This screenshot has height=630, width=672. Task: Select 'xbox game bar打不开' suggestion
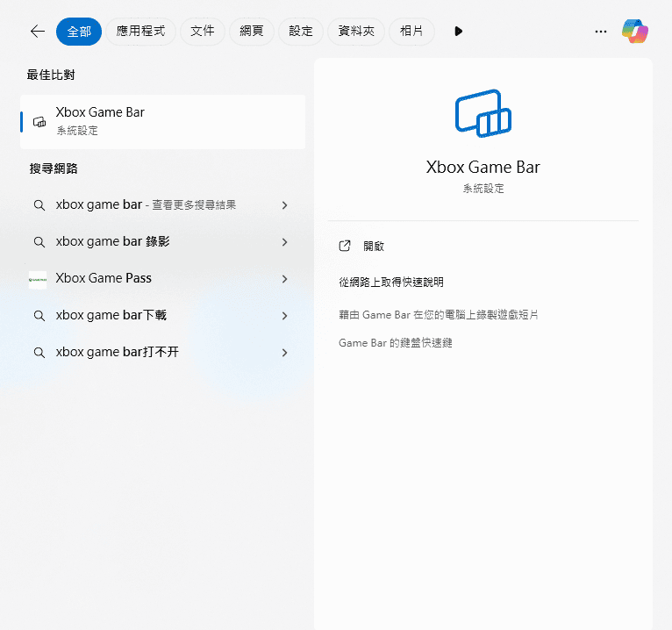163,352
